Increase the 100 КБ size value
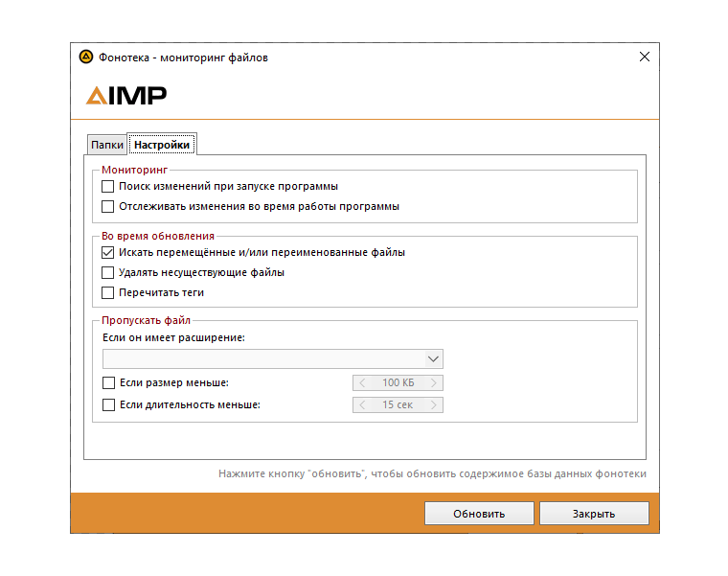728x576 pixels. pyautogui.click(x=434, y=383)
